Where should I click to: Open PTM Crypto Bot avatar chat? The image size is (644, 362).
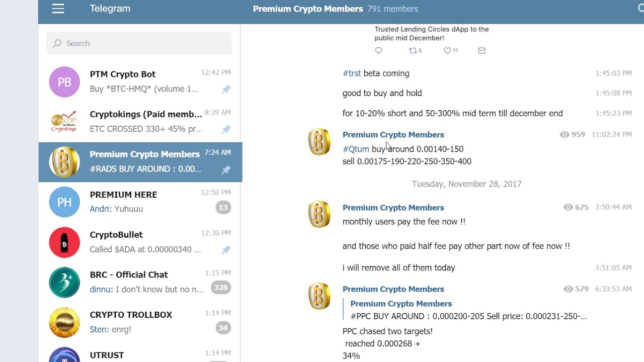(64, 82)
